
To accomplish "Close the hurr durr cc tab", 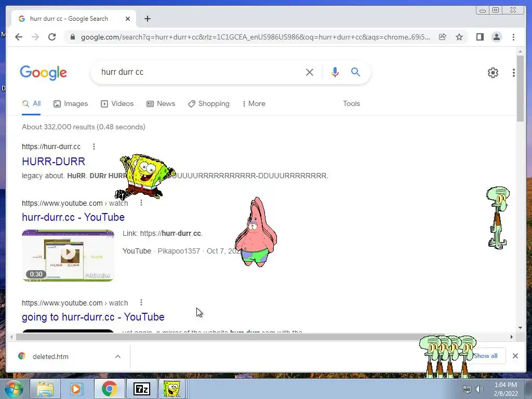I will tap(128, 19).
